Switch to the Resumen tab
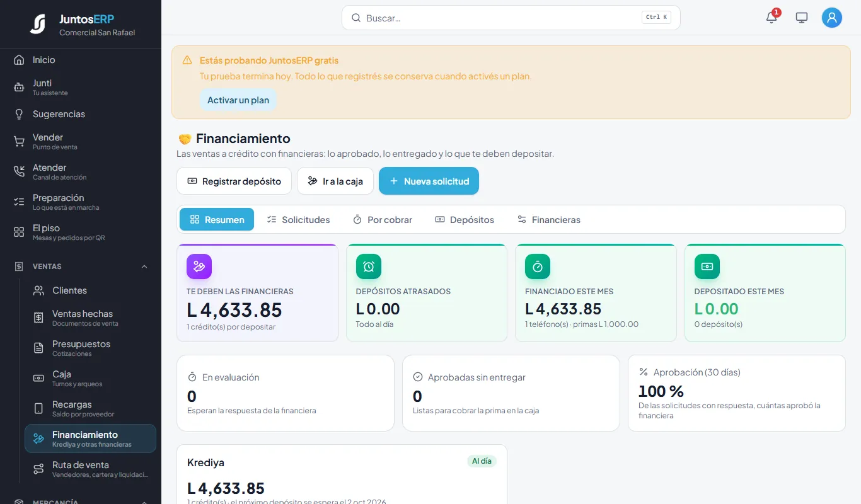The image size is (861, 504). pyautogui.click(x=217, y=219)
